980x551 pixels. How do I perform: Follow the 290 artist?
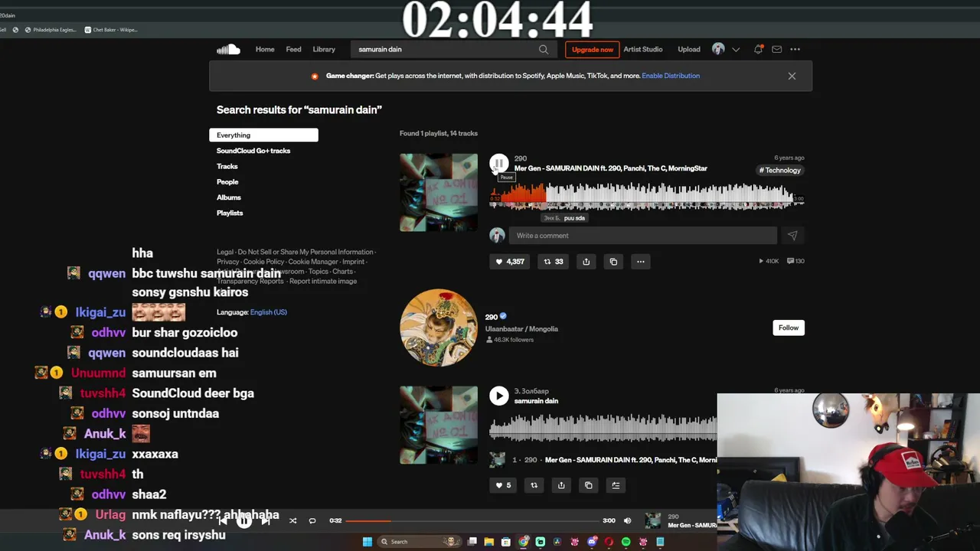click(789, 328)
